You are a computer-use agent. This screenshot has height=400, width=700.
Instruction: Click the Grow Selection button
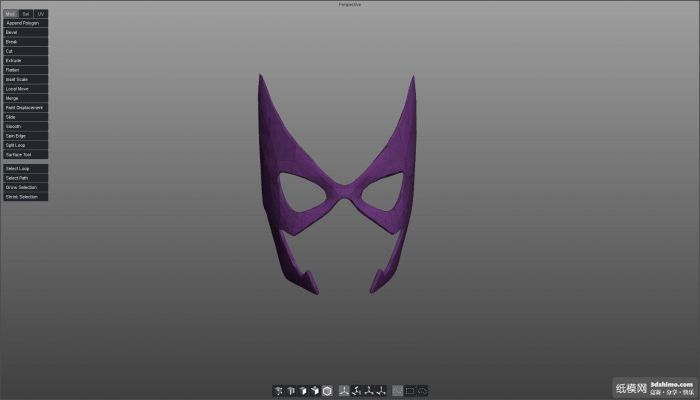pos(25,187)
